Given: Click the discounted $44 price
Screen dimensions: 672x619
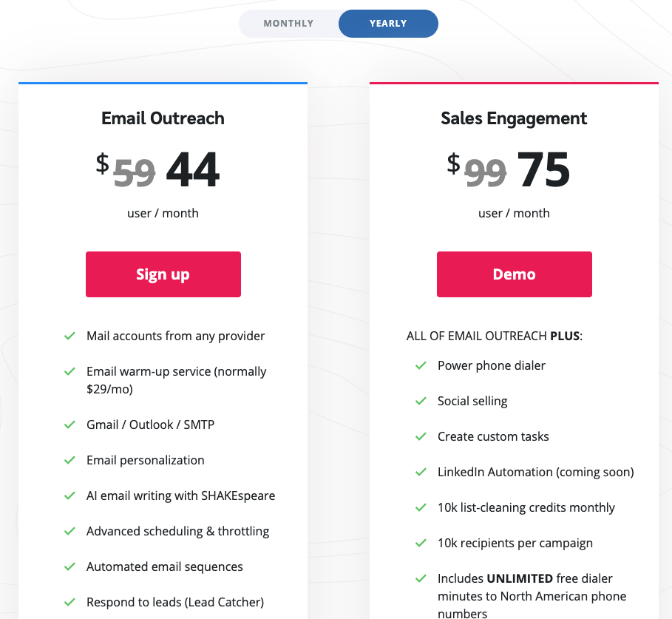Looking at the screenshot, I should pyautogui.click(x=192, y=170).
